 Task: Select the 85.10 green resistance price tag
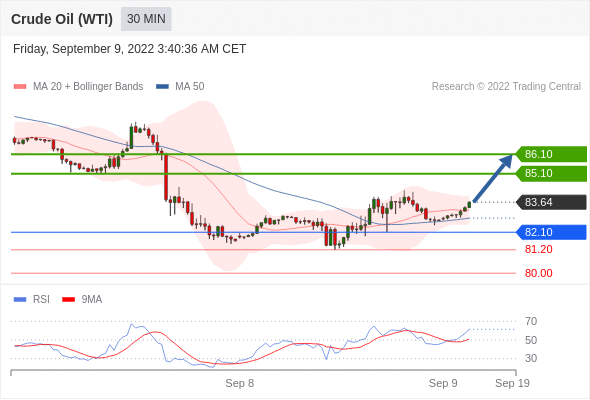click(x=551, y=173)
